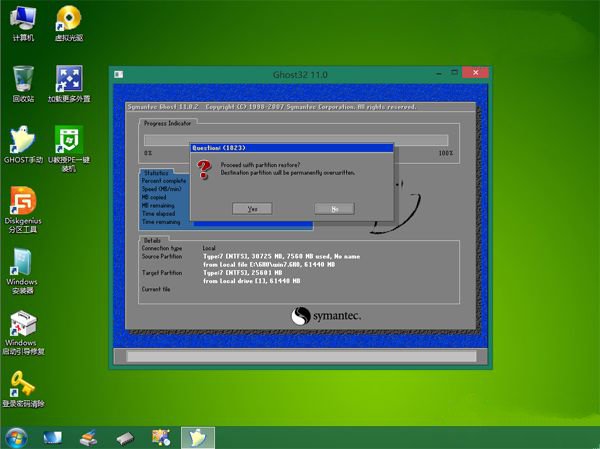Open the 回收站 recycle bin icon
This screenshot has height=449, width=600.
pos(23,84)
